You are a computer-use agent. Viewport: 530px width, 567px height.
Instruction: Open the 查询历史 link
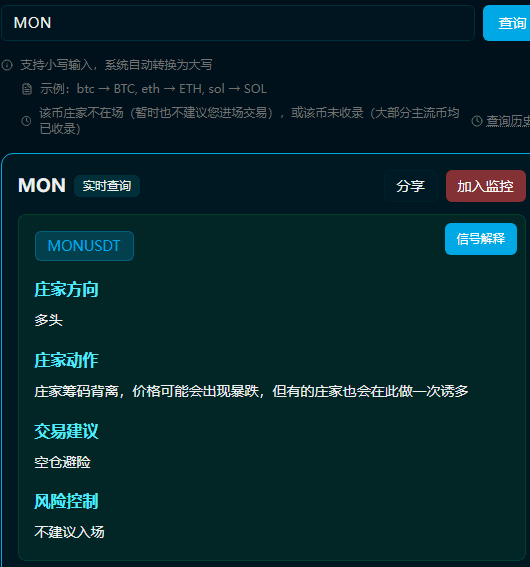tap(508, 121)
